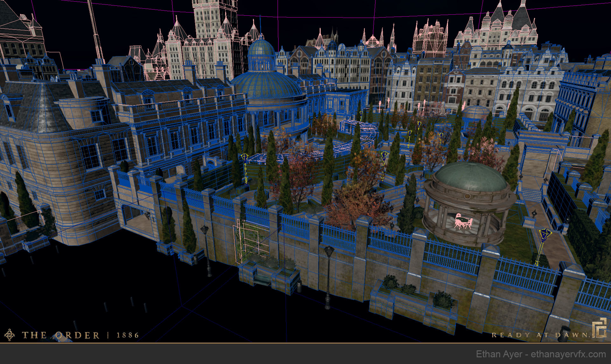Select the pink wireframe table inside the gazebo
This screenshot has height=364, width=611.
[463, 222]
